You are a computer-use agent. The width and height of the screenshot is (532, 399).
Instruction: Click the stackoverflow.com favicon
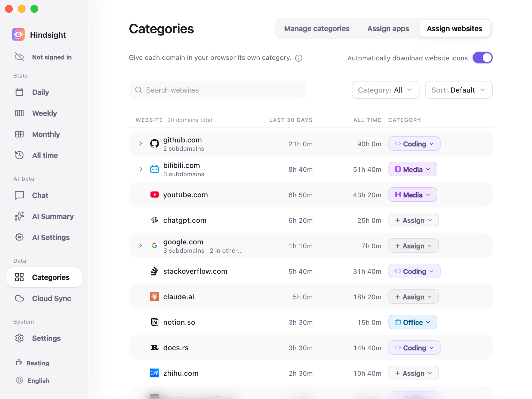click(155, 271)
